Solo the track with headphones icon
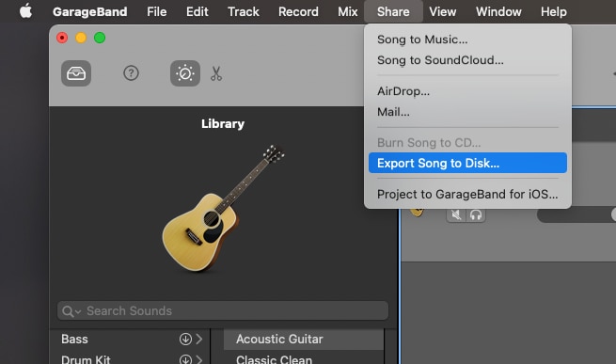 476,215
